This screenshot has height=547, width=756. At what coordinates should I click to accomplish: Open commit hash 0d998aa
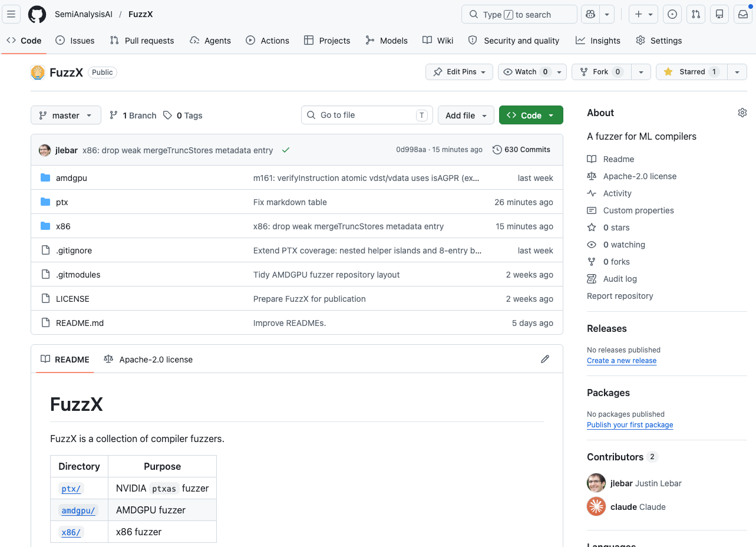(411, 150)
